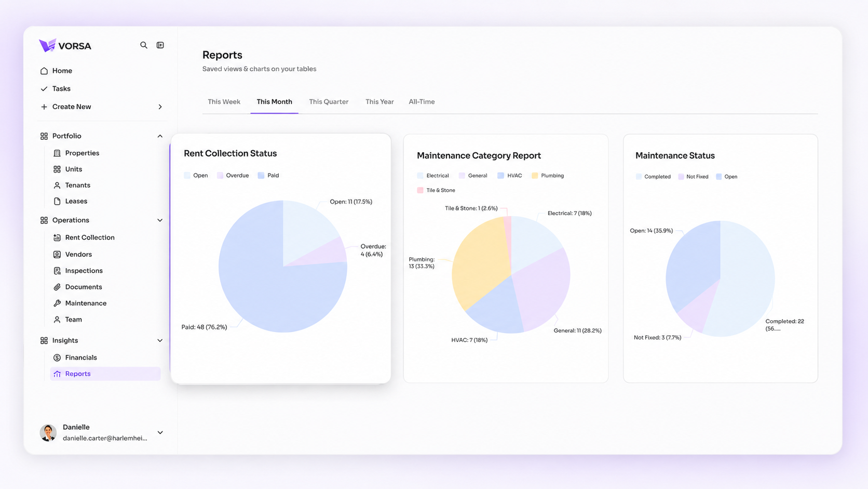Click the Maintenance Status card title
This screenshot has width=868, height=489.
[x=675, y=156]
